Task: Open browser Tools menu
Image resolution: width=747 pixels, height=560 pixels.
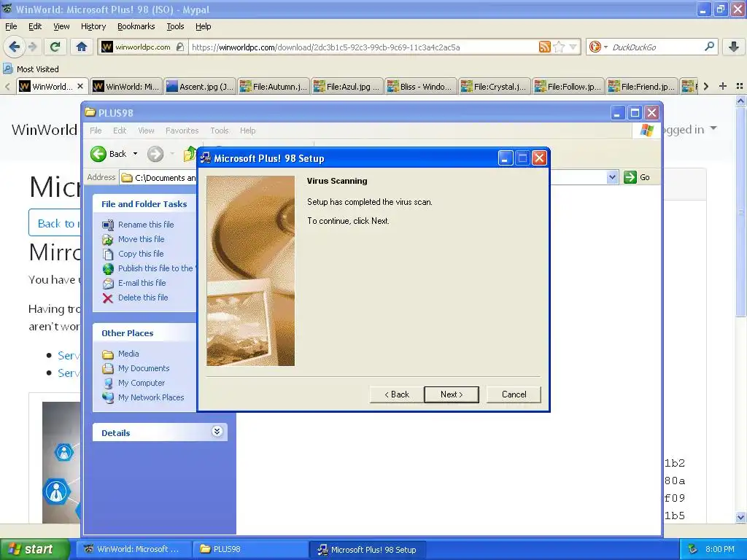Action: tap(175, 26)
